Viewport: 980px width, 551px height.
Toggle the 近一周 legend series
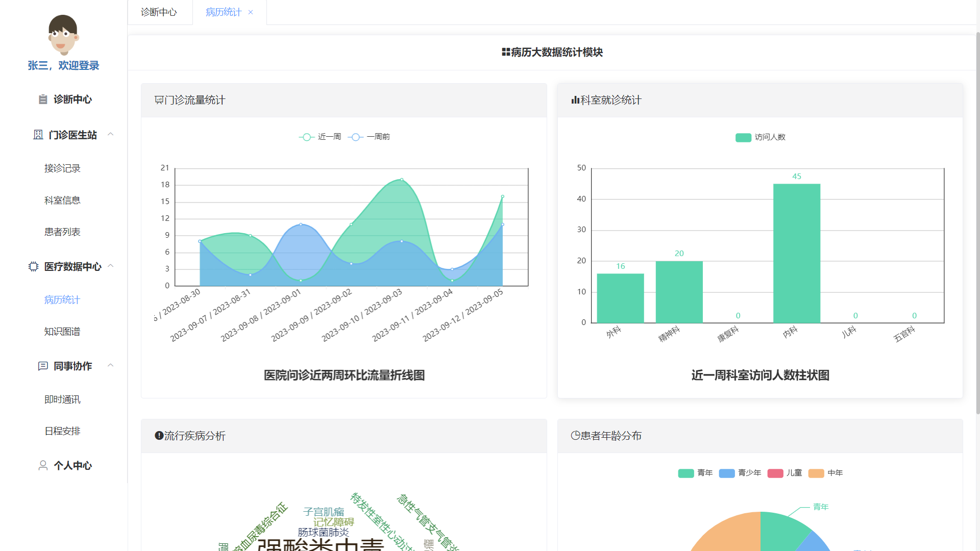point(320,137)
